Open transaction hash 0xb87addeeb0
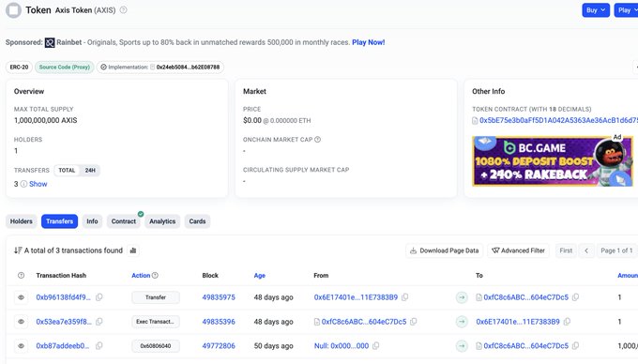Screen dimensions: 638x364 tap(63, 345)
